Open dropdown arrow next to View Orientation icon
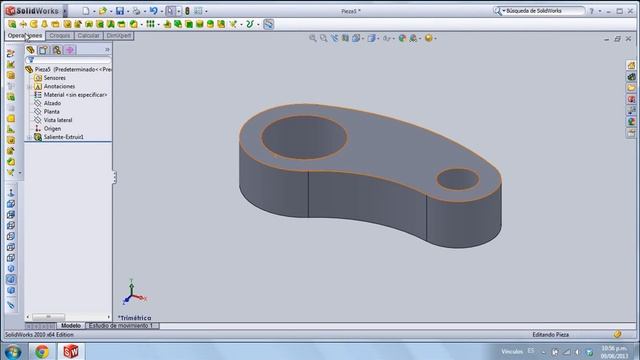This screenshot has height=360, width=640. click(x=363, y=38)
